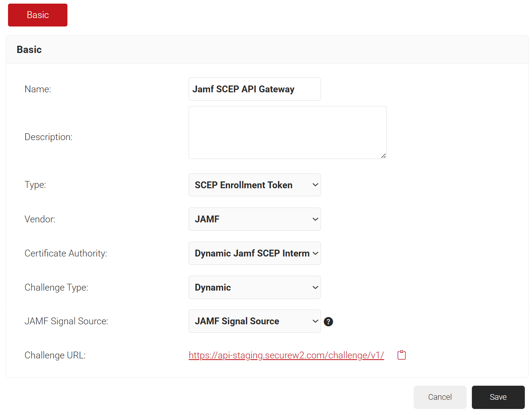
Task: Click the "JAMF Signal Source:" field label
Action: tap(66, 321)
